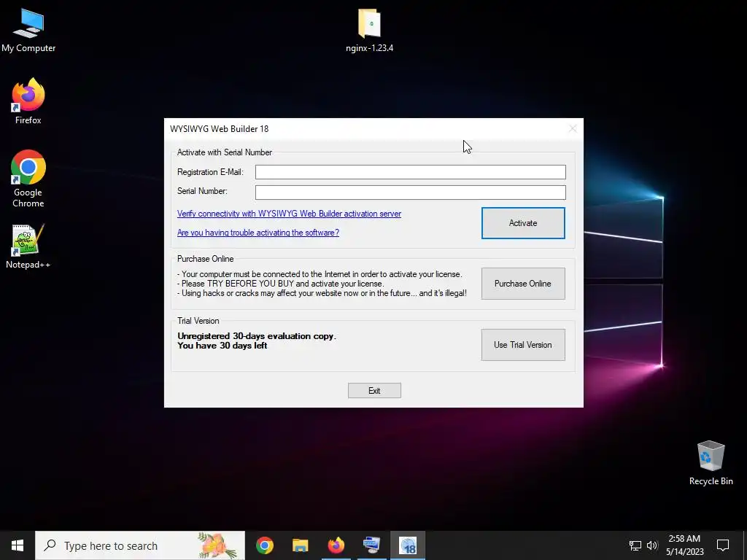
Task: Show the clock and calendar flyout
Action: [684, 545]
